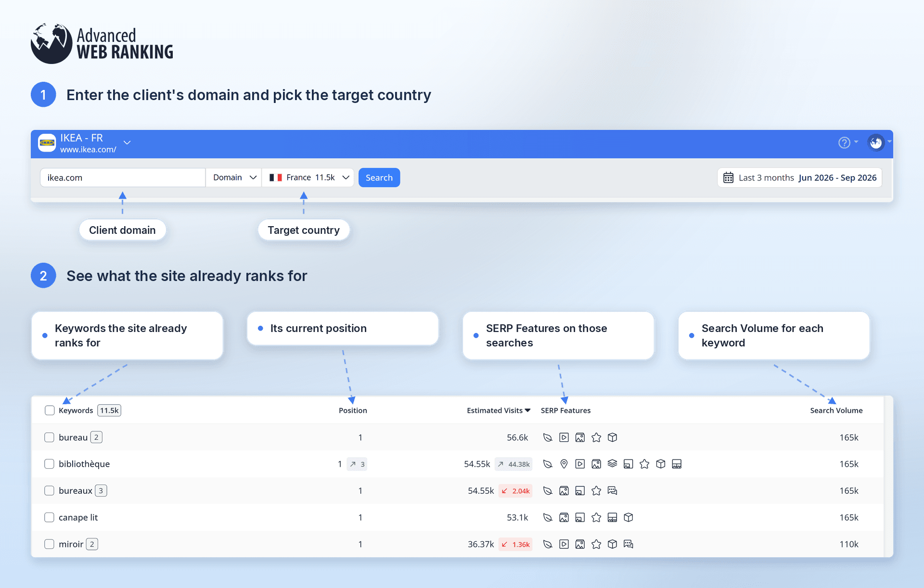Click the images icon in bureau row
This screenshot has width=924, height=588.
(580, 437)
